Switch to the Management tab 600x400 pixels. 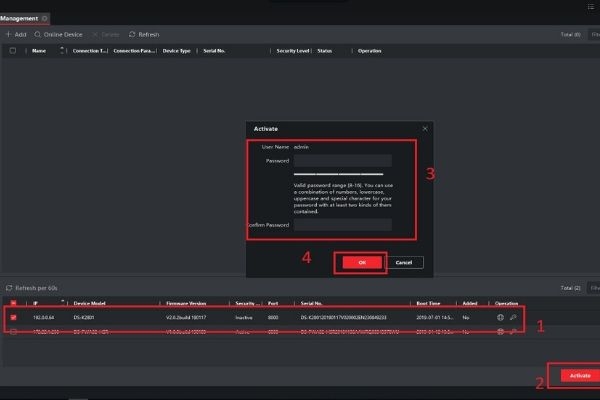[x=19, y=18]
